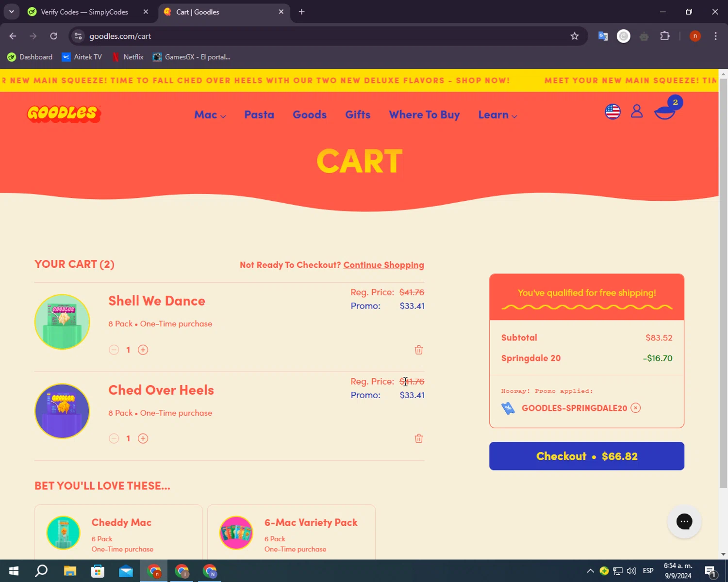Open the 6-Mac Variety Pack recommendation
Viewport: 728px width, 582px height.
(311, 522)
